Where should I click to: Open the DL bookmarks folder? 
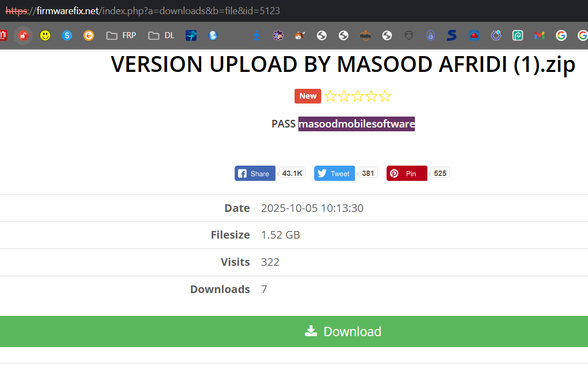pos(161,35)
